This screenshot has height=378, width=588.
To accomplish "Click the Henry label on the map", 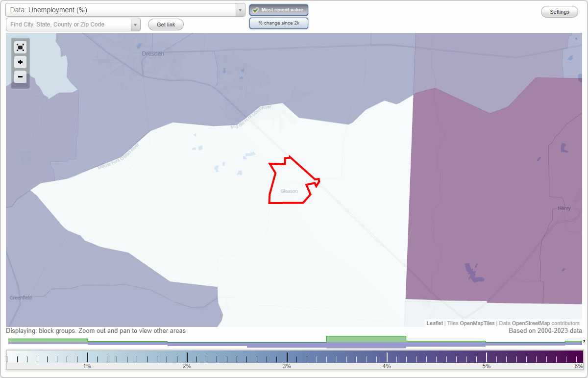I will click(564, 208).
